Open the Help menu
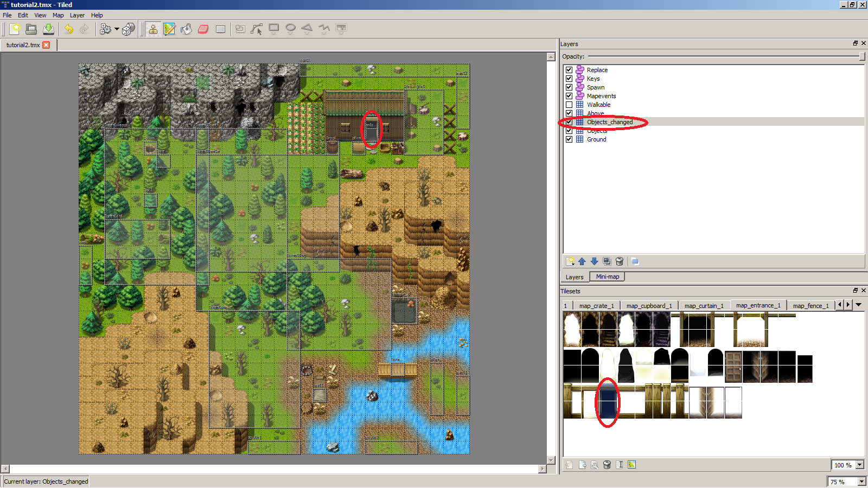This screenshot has width=868, height=488. pyautogui.click(x=97, y=15)
